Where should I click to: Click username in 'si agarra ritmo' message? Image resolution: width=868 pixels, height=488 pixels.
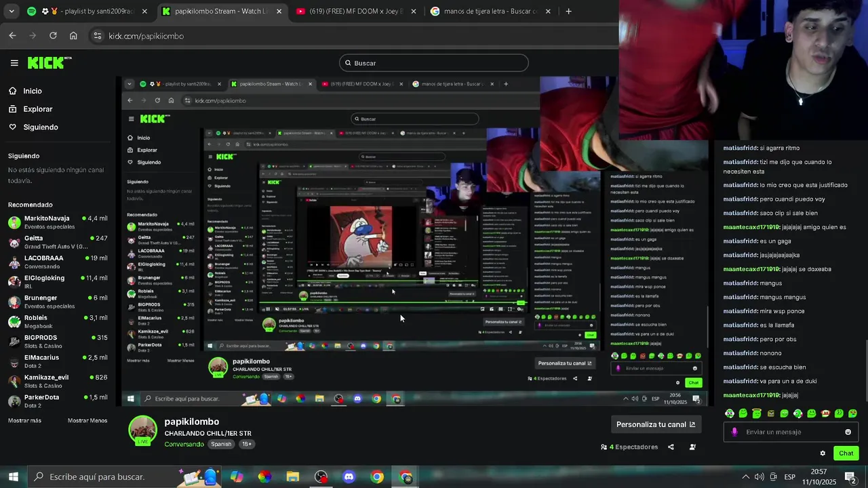[x=740, y=148]
